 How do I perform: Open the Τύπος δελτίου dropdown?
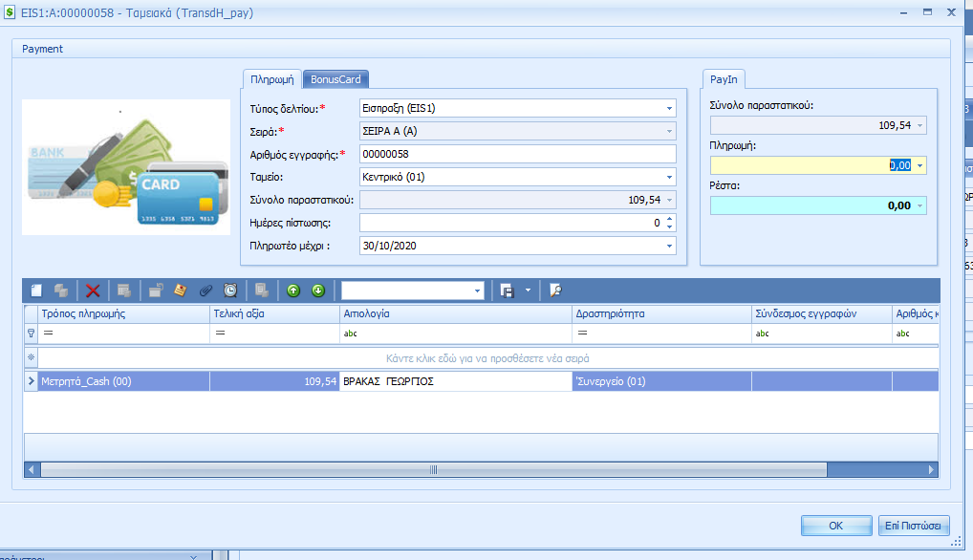click(669, 109)
